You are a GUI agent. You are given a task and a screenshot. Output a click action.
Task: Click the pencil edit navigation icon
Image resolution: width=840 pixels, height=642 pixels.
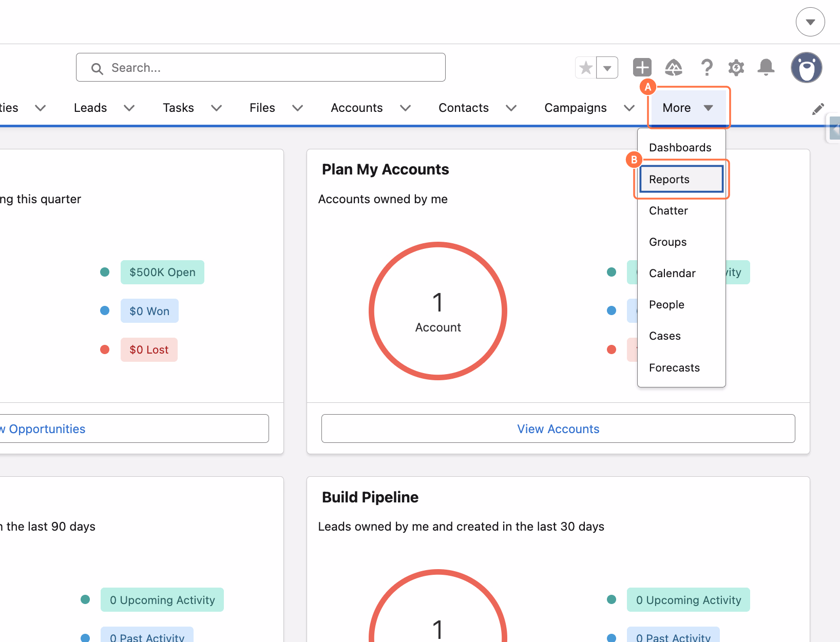point(818,109)
